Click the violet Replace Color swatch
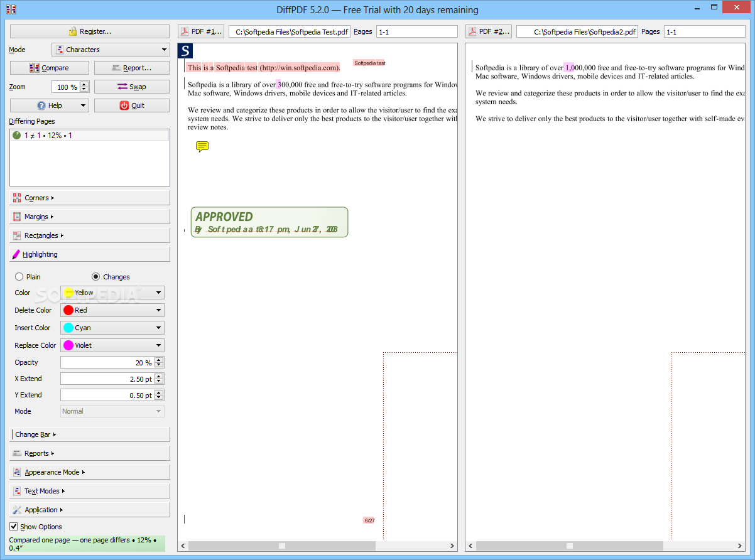Viewport: 755px width, 560px height. pyautogui.click(x=68, y=345)
